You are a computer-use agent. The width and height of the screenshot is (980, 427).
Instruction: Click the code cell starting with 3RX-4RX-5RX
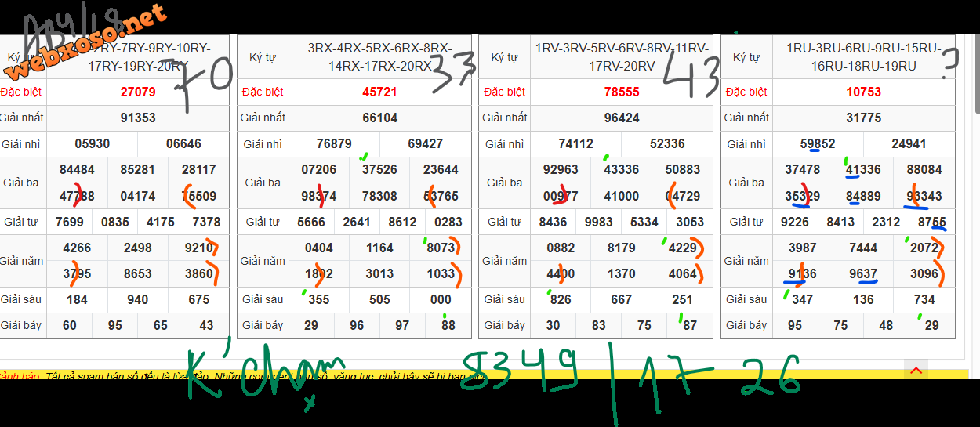click(x=379, y=57)
